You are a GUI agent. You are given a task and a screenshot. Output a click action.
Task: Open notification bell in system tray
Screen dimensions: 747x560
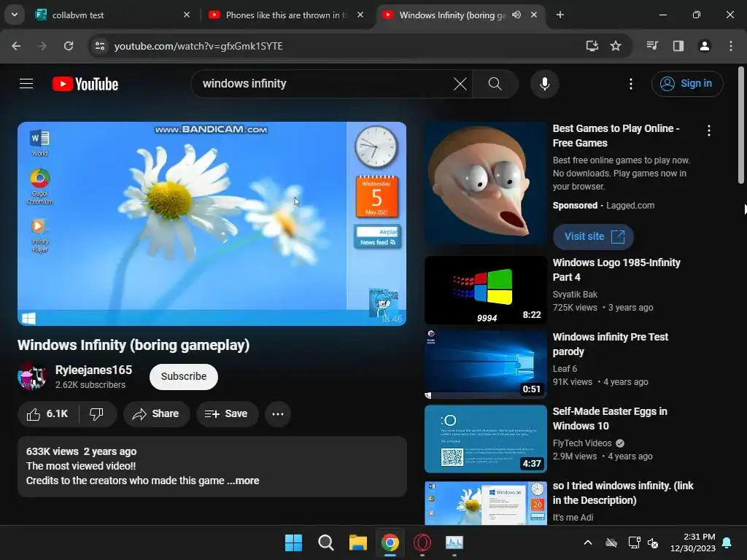click(x=727, y=542)
